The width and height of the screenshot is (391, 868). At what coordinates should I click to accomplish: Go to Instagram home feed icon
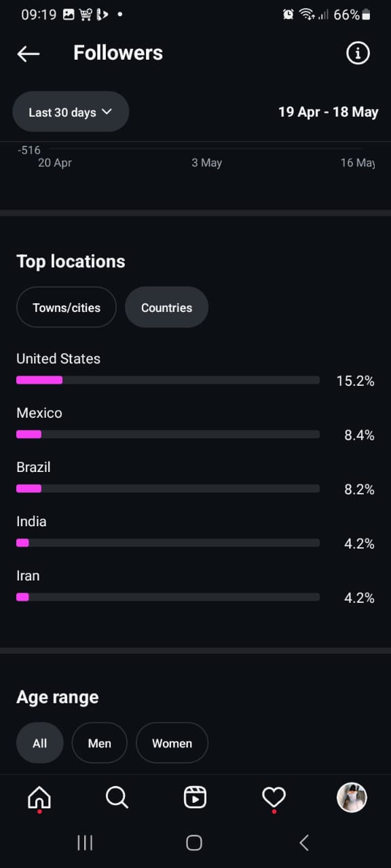[39, 797]
